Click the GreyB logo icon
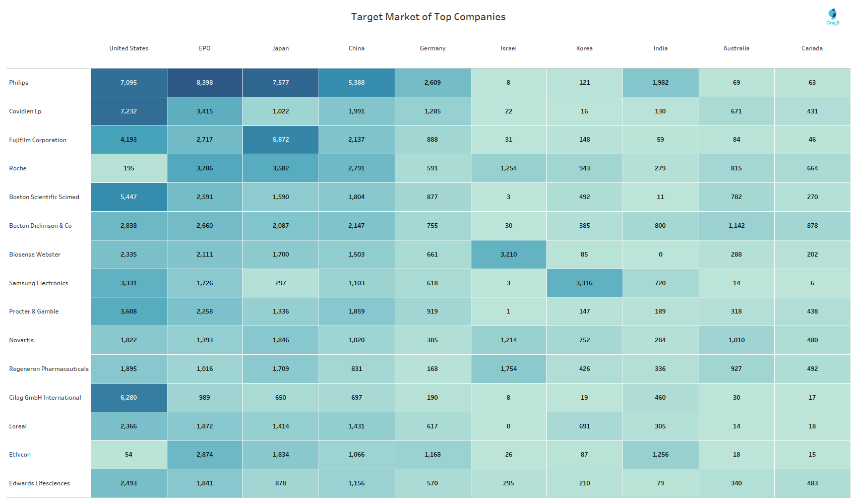 (833, 16)
